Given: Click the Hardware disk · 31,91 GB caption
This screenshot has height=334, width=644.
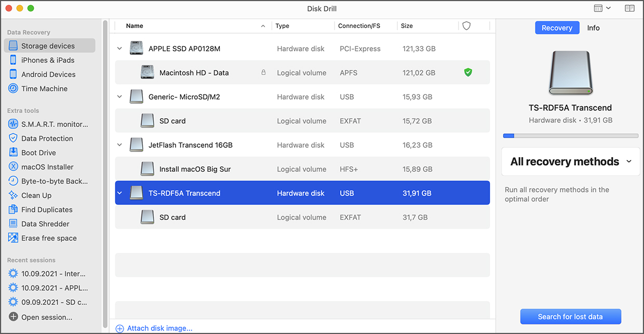Looking at the screenshot, I should coord(570,120).
